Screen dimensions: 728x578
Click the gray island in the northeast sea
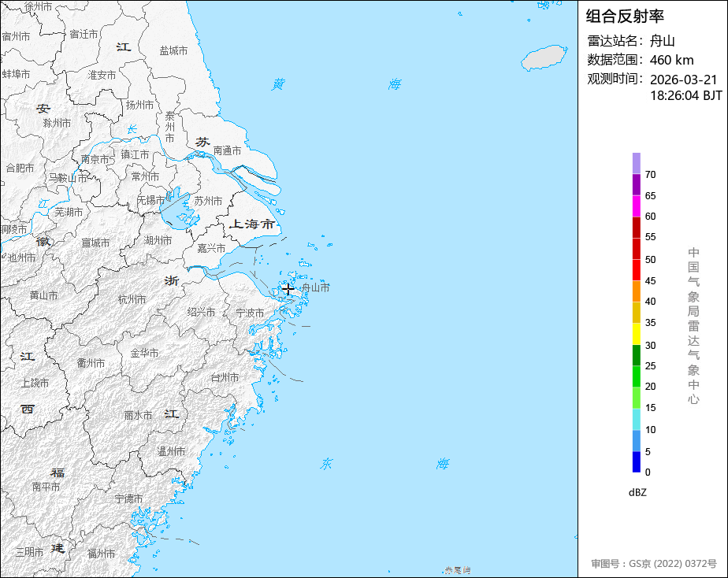pyautogui.click(x=544, y=58)
